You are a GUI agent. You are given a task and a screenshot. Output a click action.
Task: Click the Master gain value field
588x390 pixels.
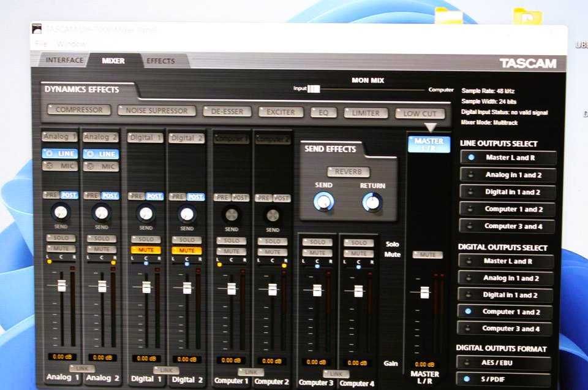point(424,364)
